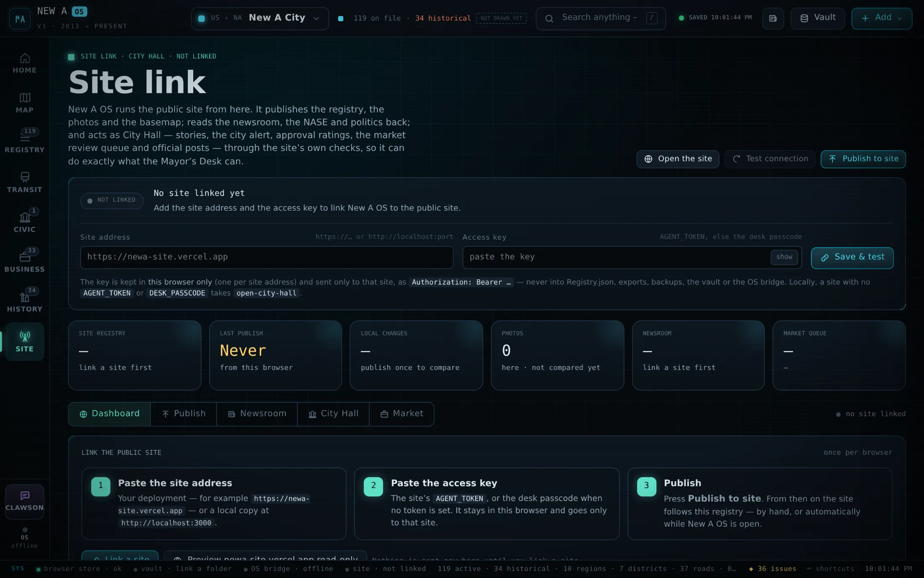
Task: Click the Last Publish Never card
Action: click(276, 355)
